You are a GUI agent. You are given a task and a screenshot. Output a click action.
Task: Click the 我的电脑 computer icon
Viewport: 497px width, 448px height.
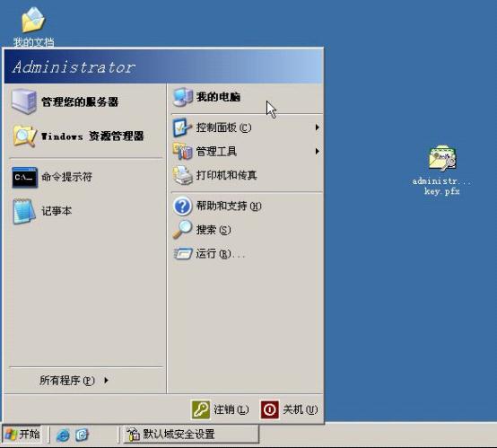183,97
